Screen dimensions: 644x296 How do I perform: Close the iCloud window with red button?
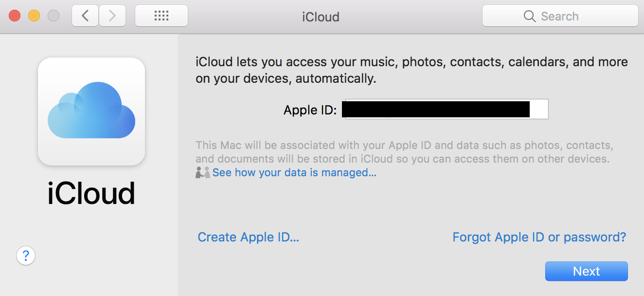click(x=15, y=16)
